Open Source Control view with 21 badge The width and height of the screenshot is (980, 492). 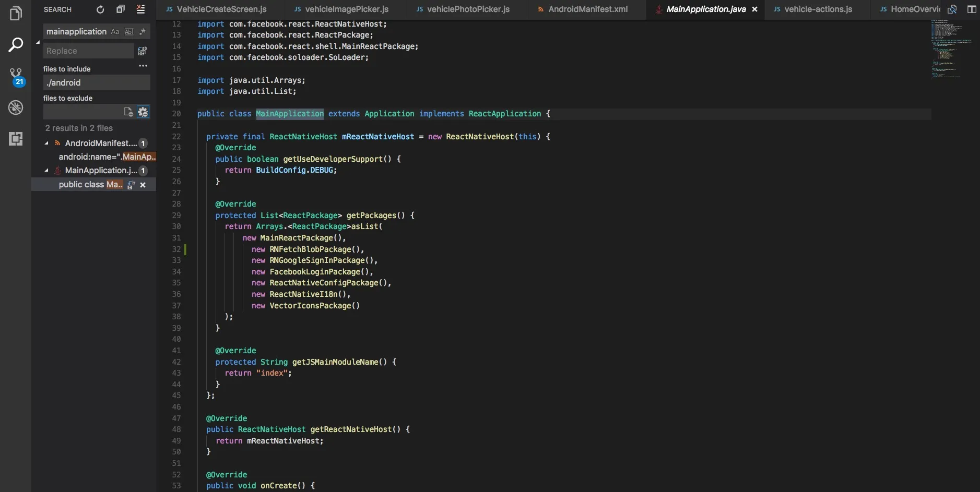[16, 76]
